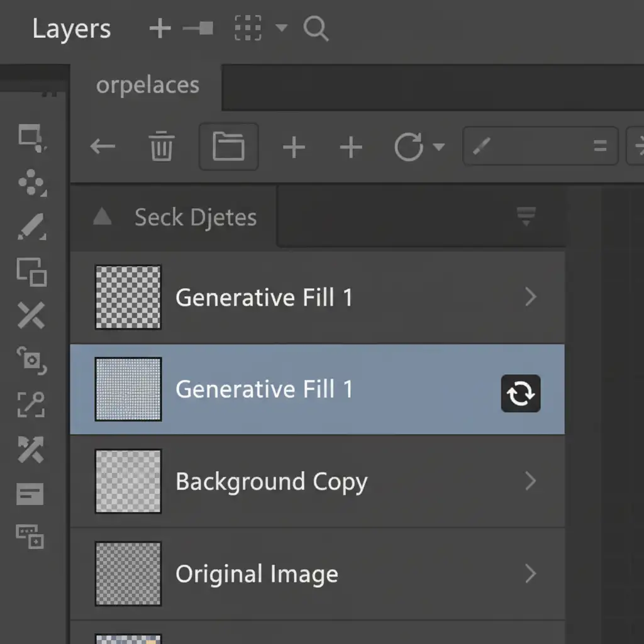Screen dimensions: 644x644
Task: Click the brush input field in toolbar
Action: pyautogui.click(x=540, y=147)
